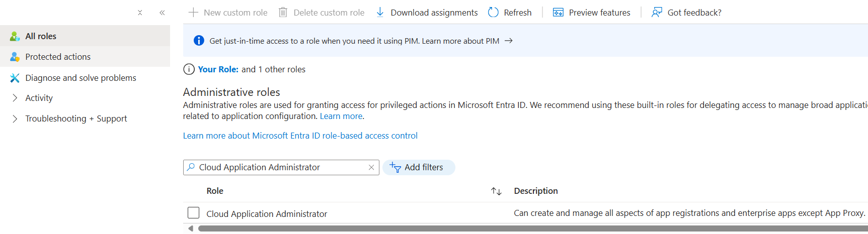The image size is (868, 234).
Task: Click the horizontal scrollbar left arrow
Action: [190, 228]
